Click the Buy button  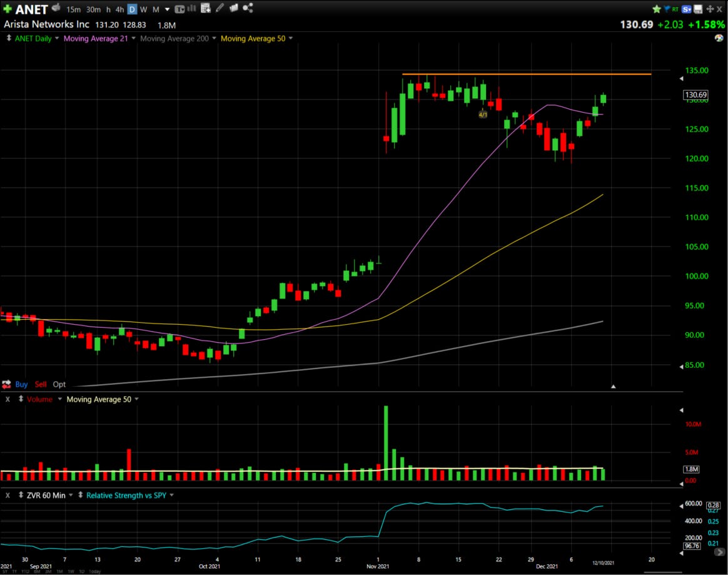(x=21, y=385)
